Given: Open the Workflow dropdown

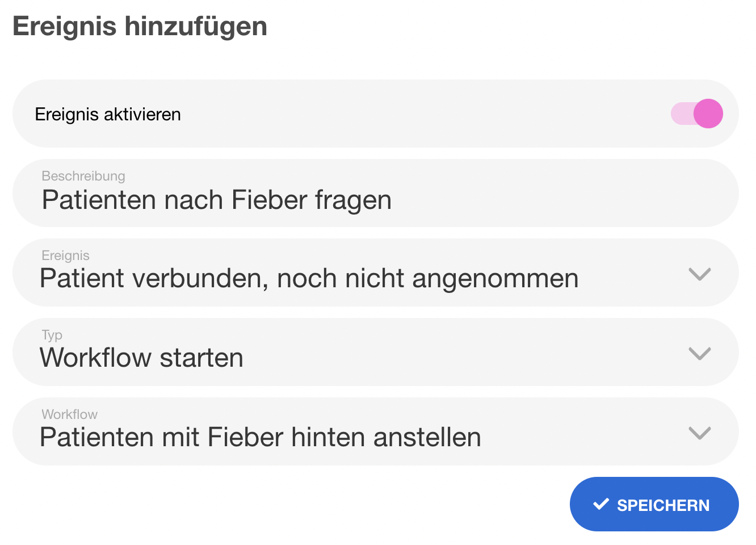Looking at the screenshot, I should pos(375,431).
